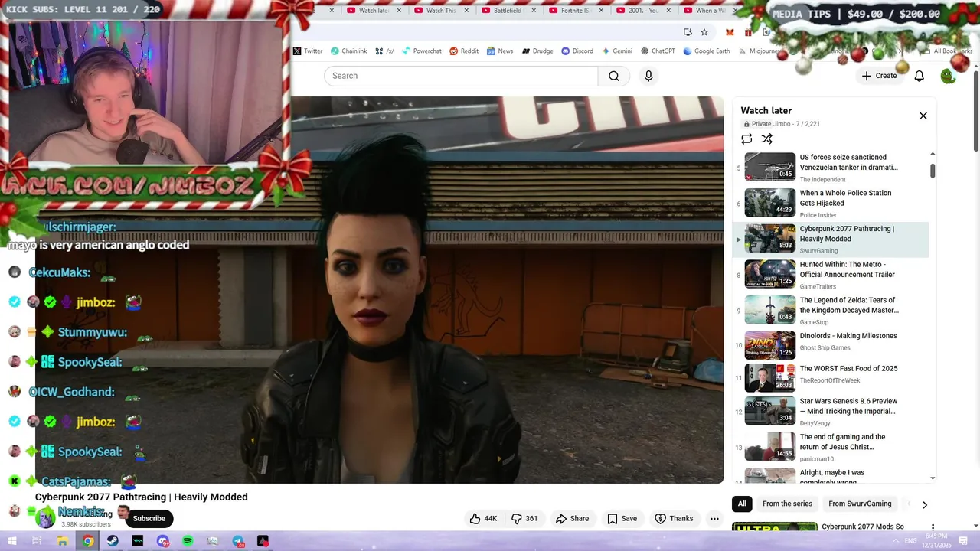Open the Discord bookmark
Screen dimensions: 980x551
pyautogui.click(x=577, y=51)
